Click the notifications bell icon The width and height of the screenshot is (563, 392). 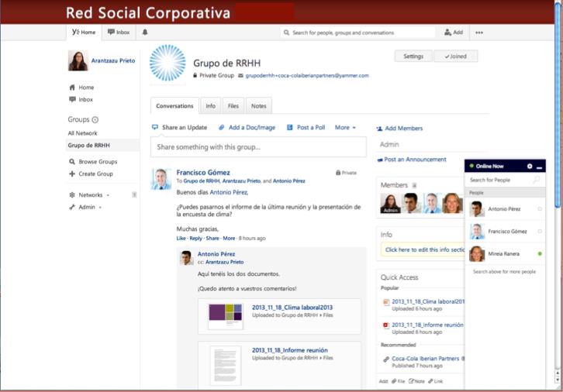click(x=145, y=33)
